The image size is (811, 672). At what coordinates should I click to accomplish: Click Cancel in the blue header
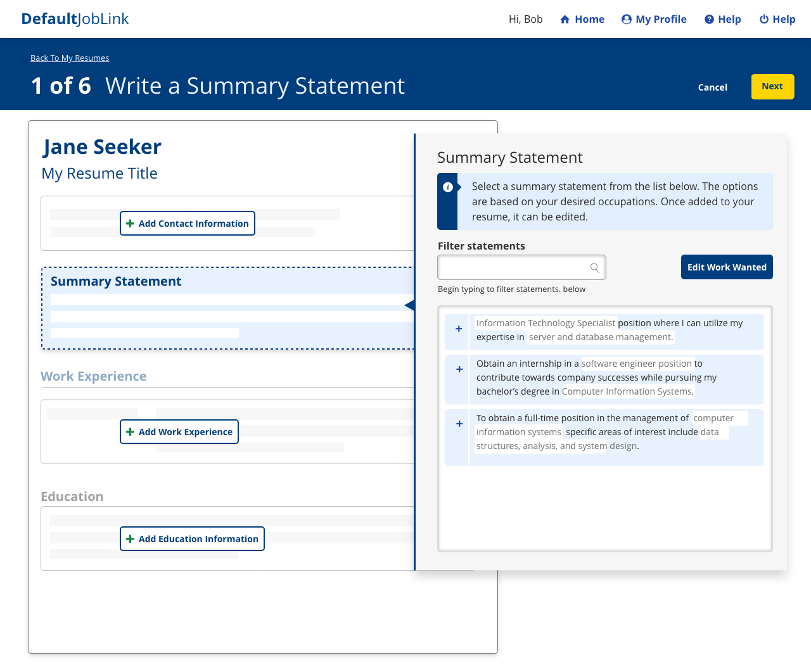pyautogui.click(x=712, y=87)
